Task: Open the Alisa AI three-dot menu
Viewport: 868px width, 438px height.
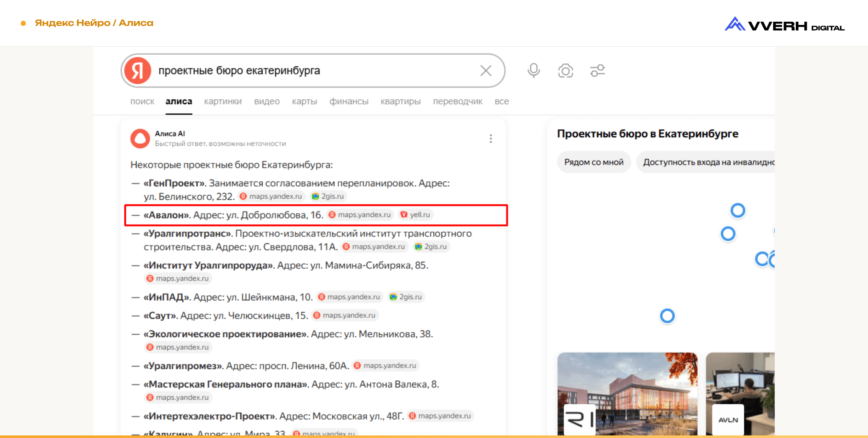Action: [491, 138]
